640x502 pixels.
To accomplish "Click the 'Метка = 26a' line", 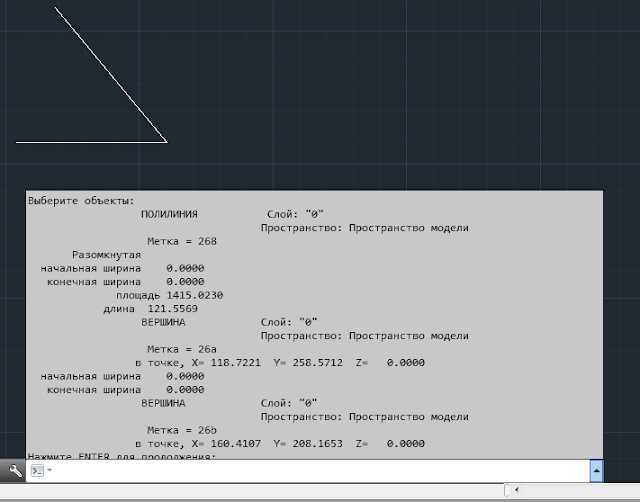I will click(182, 349).
